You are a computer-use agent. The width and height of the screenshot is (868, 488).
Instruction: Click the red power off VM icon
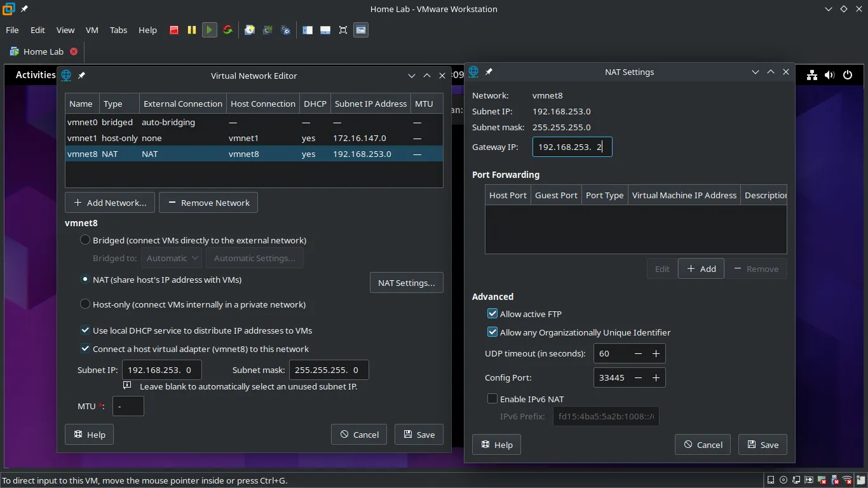[x=174, y=30]
